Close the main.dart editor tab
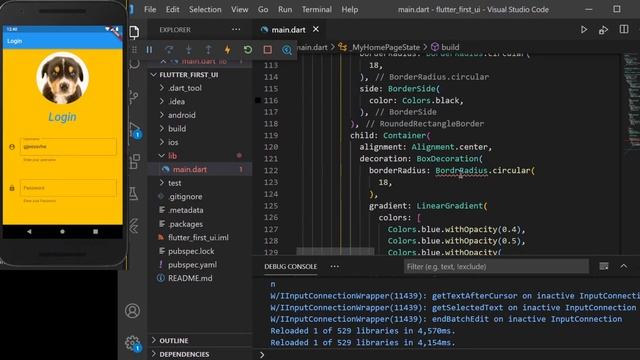Screen dimensions: 640x360 tap(316, 29)
